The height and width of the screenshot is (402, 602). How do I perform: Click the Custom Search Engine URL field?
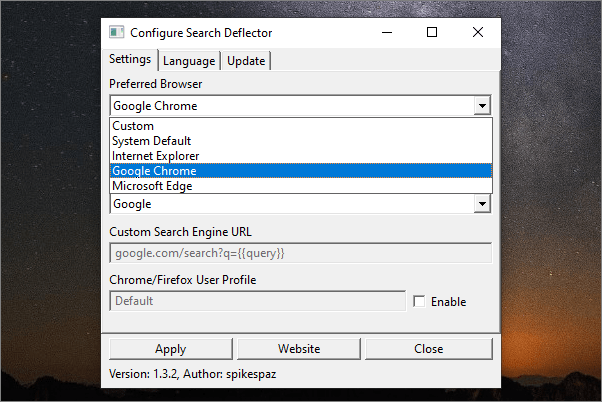[301, 253]
